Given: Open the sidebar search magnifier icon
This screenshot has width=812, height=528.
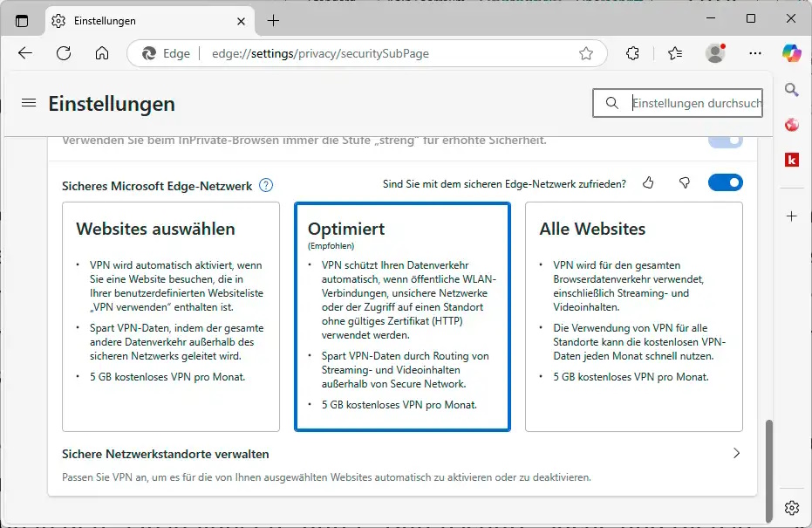Looking at the screenshot, I should click(792, 89).
